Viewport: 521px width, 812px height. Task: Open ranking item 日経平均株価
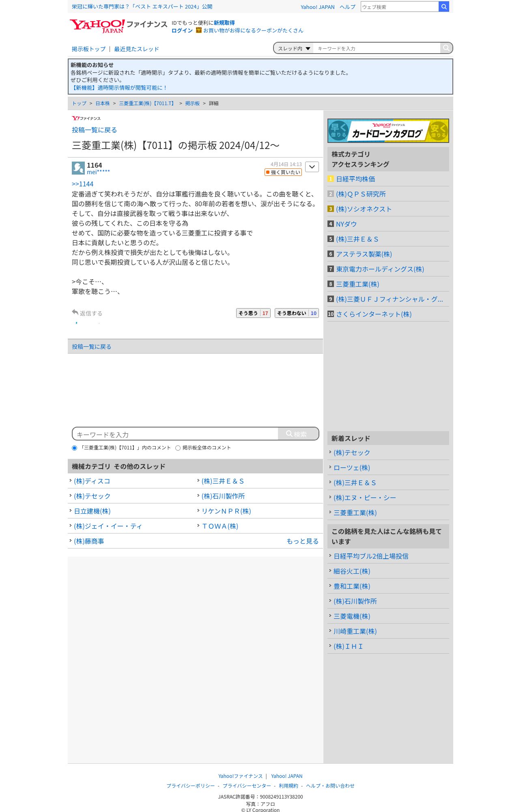pos(355,179)
